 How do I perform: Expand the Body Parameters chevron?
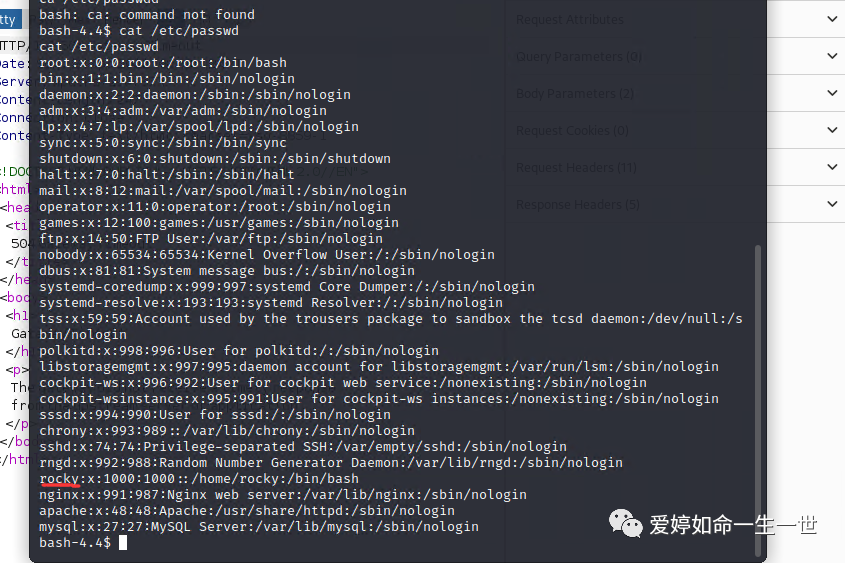832,93
